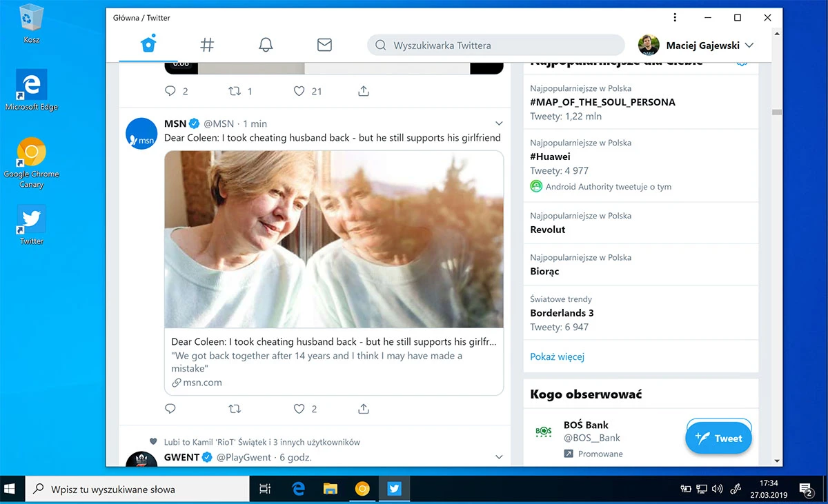This screenshot has height=504, width=828.
Task: Expand the GWENT tweet options chevron
Action: [499, 457]
